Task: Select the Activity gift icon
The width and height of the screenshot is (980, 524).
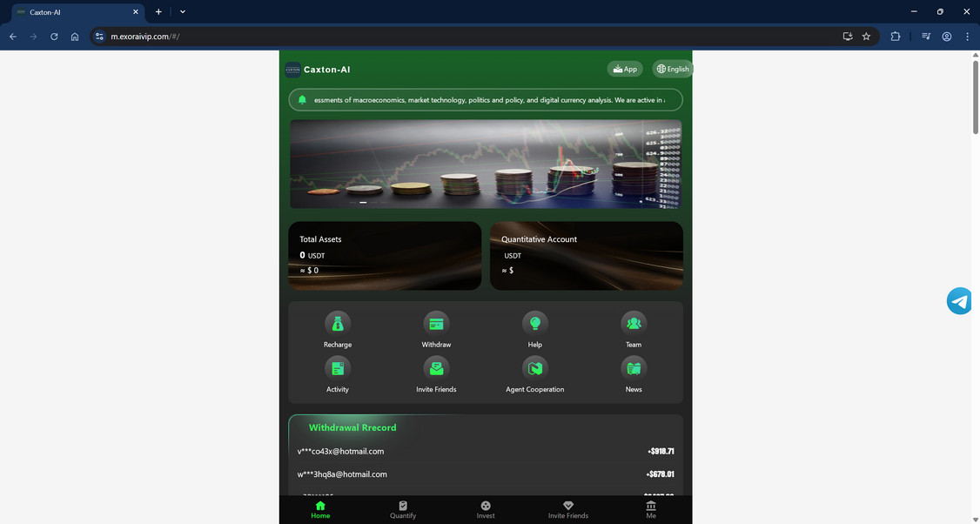Action: (338, 367)
